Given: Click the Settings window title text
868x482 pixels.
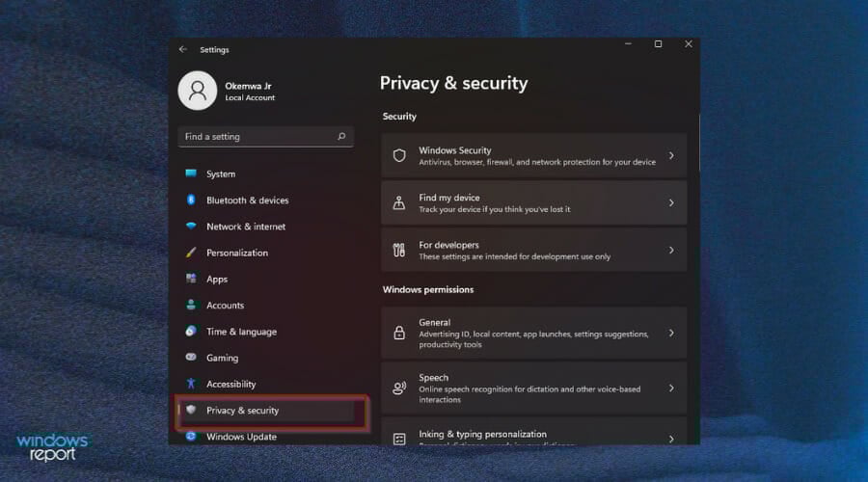Looking at the screenshot, I should pos(214,50).
